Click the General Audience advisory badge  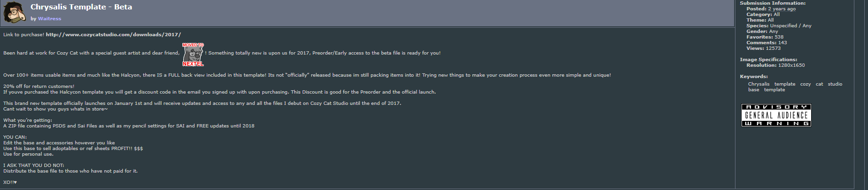pos(776,115)
